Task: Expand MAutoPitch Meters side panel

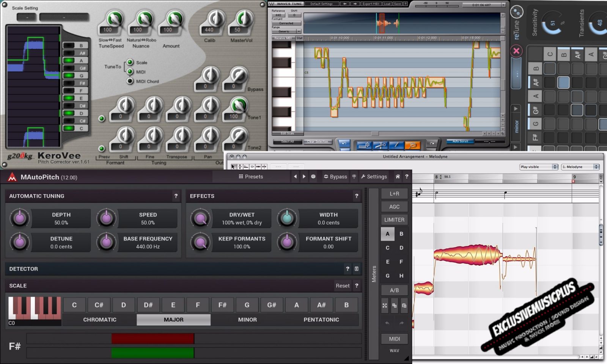Action: click(x=374, y=274)
